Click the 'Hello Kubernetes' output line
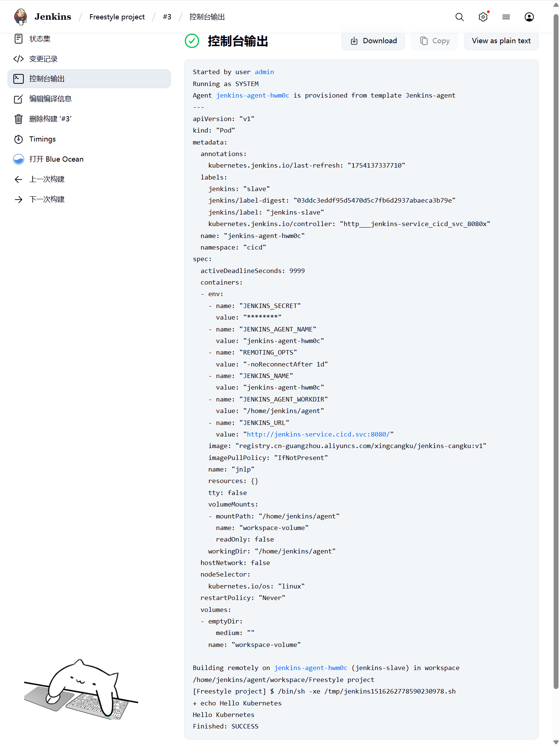This screenshot has width=560, height=746. 224,715
